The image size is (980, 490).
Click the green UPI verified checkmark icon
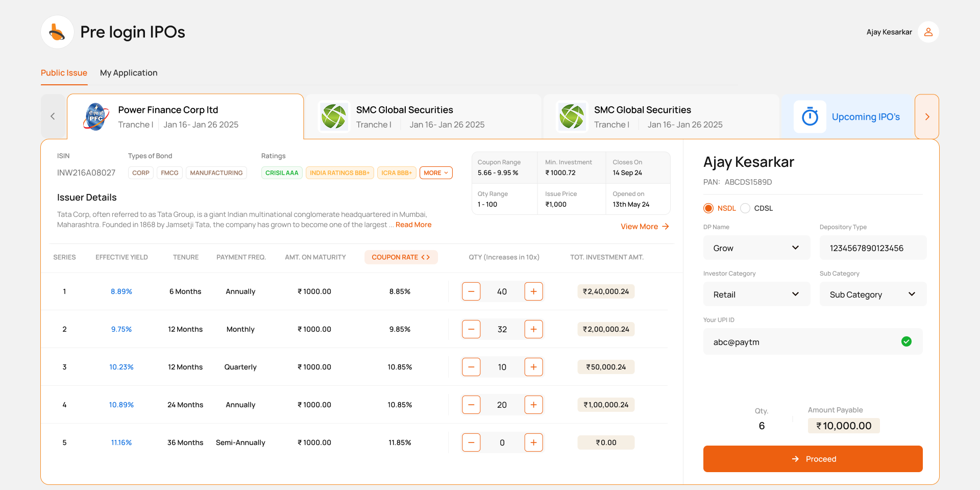(906, 341)
